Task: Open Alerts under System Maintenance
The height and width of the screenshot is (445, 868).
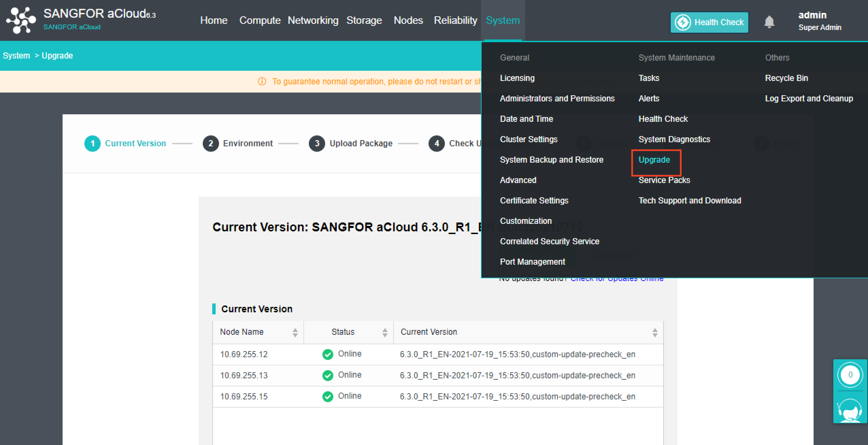Action: (649, 99)
